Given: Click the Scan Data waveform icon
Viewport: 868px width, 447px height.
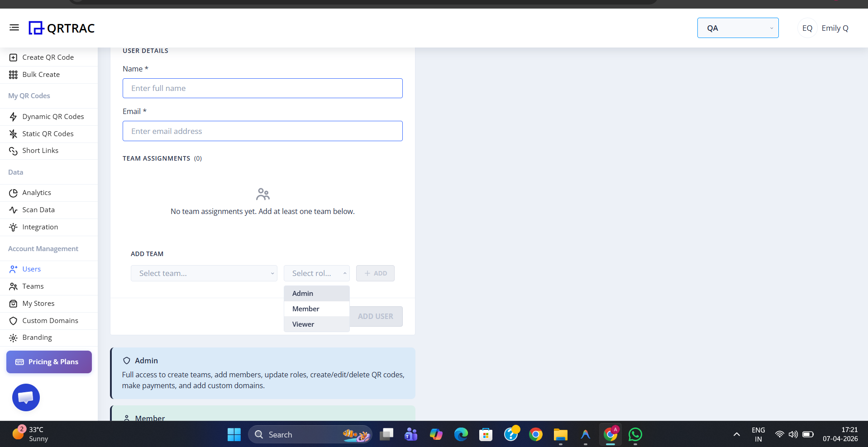Looking at the screenshot, I should pos(13,209).
